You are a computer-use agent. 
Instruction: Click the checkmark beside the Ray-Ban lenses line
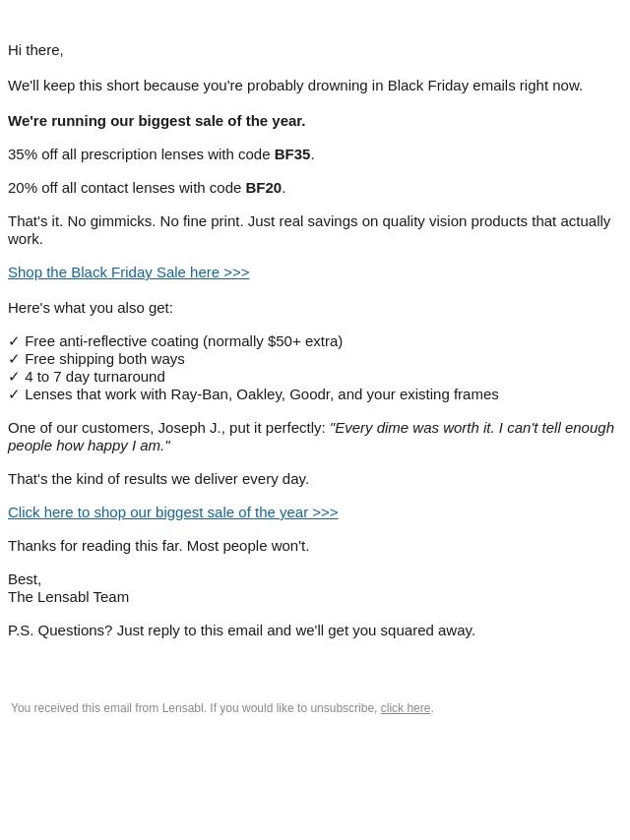tap(14, 394)
